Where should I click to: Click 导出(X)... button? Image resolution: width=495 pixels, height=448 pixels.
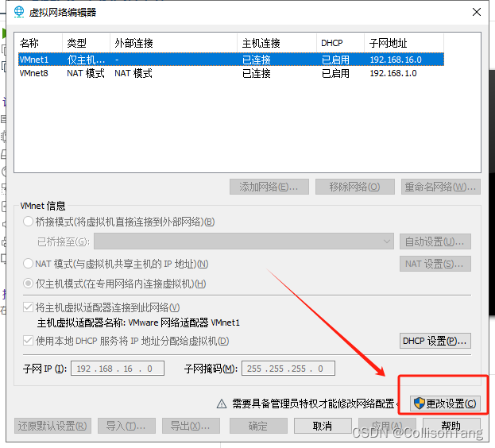[x=191, y=426]
